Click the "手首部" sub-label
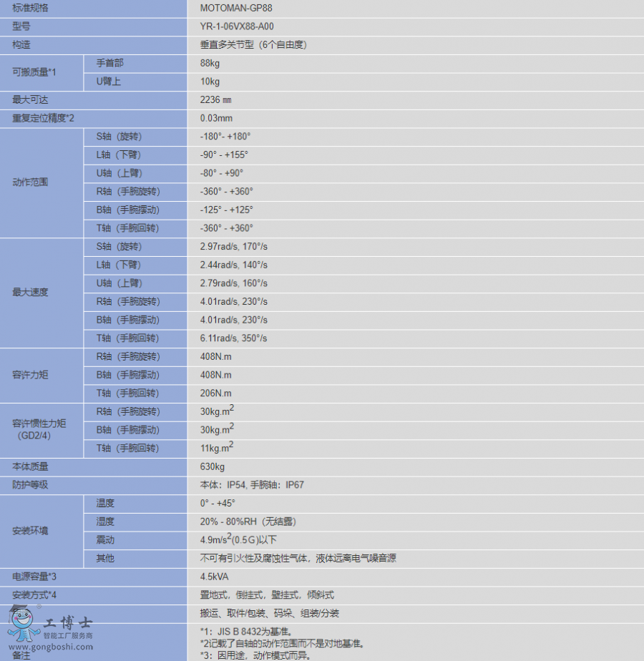This screenshot has width=644, height=661. point(110,63)
